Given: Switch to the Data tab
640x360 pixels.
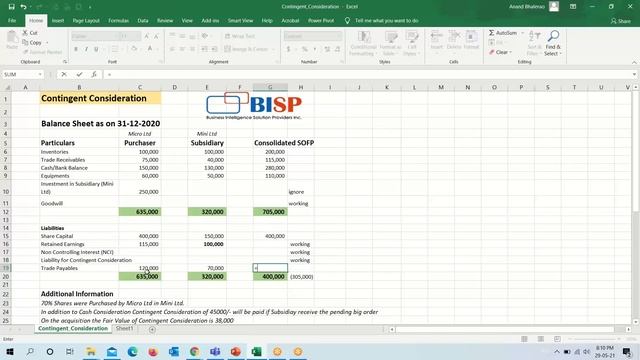Looking at the screenshot, I should tap(143, 20).
